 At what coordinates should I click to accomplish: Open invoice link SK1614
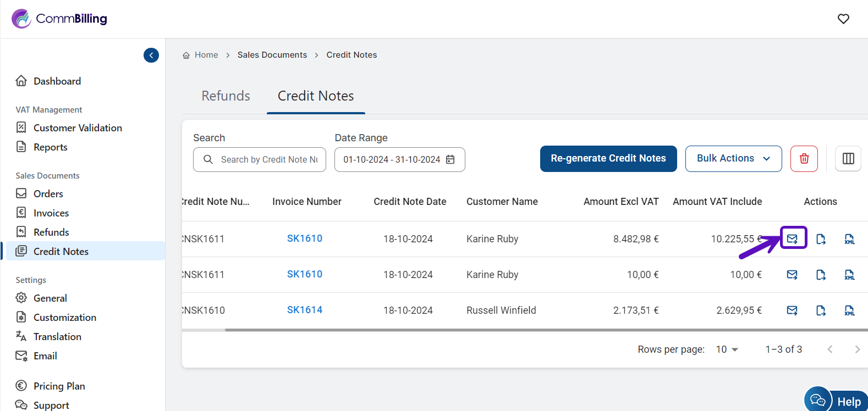click(304, 310)
